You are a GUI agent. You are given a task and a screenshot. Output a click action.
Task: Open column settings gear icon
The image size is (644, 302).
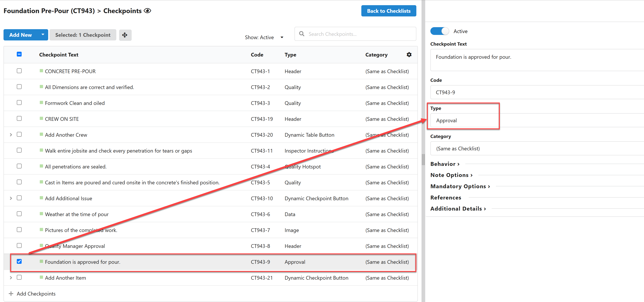[409, 54]
